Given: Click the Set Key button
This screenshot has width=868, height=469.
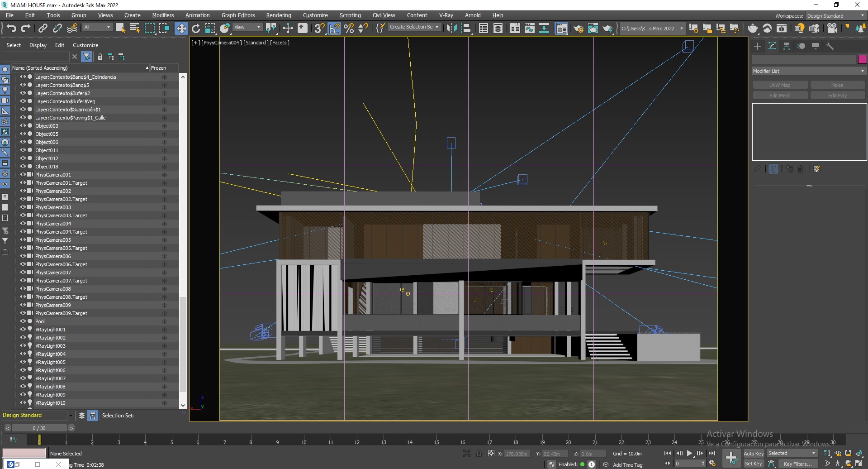Looking at the screenshot, I should (x=754, y=464).
